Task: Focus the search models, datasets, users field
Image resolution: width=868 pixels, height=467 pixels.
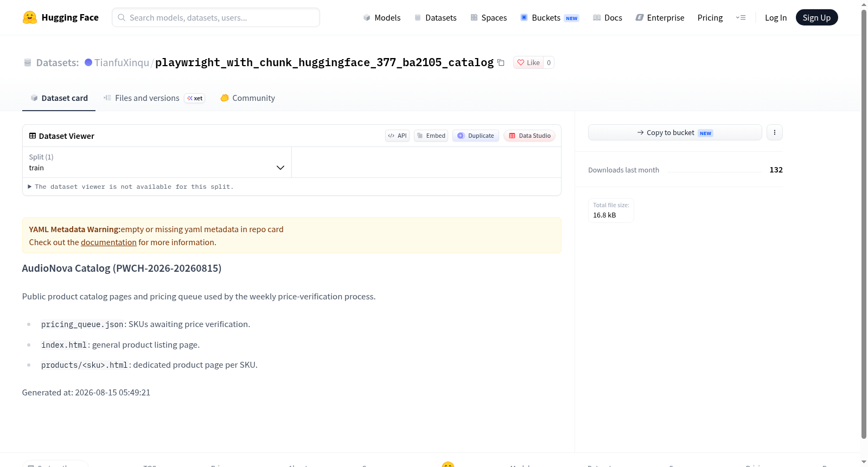Action: (216, 17)
